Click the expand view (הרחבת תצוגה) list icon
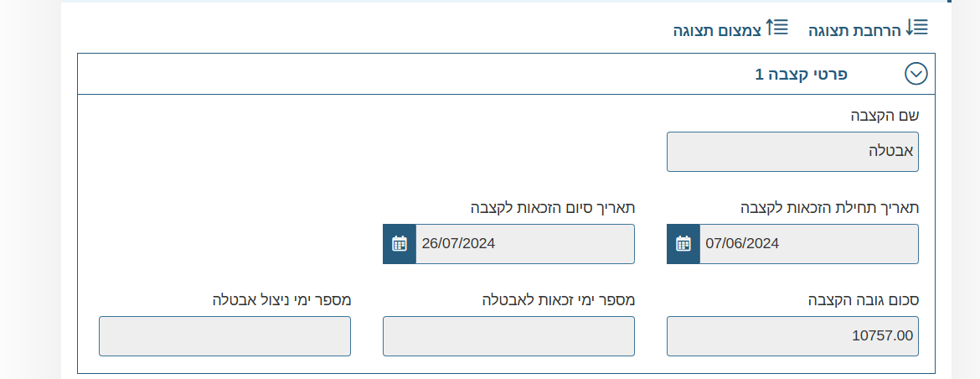980x379 pixels. point(916,29)
